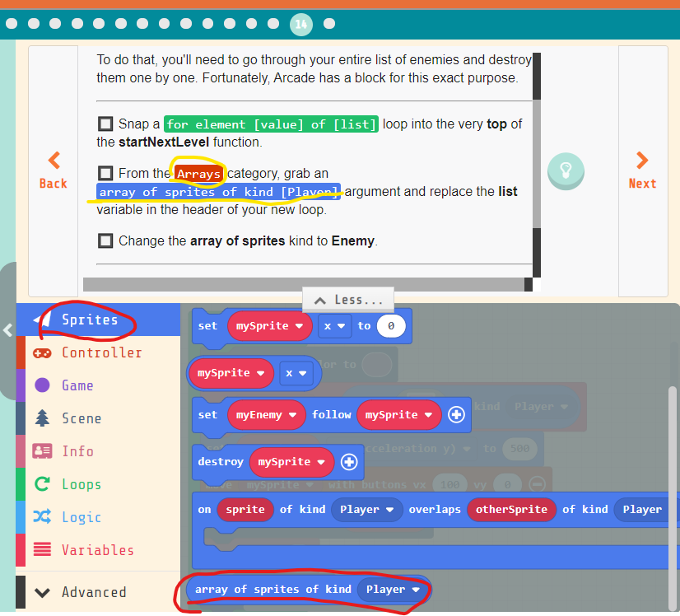The image size is (680, 616).
Task: Open x dropdown in mySprite reporter block
Action: point(296,373)
